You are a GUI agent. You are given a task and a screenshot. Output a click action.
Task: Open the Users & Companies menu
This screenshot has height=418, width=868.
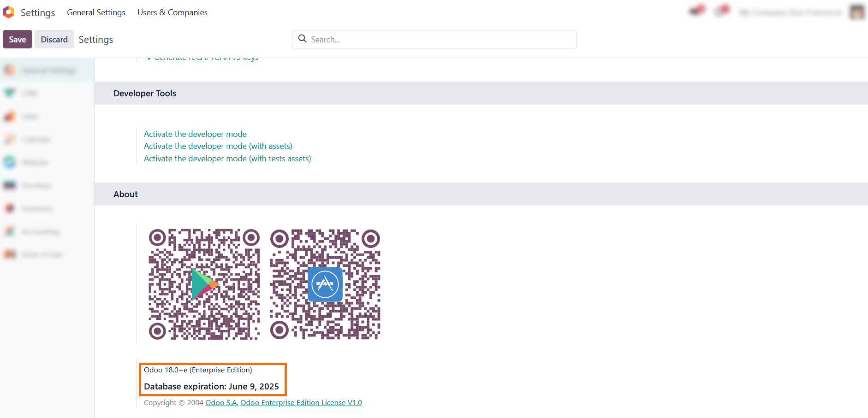(x=172, y=12)
